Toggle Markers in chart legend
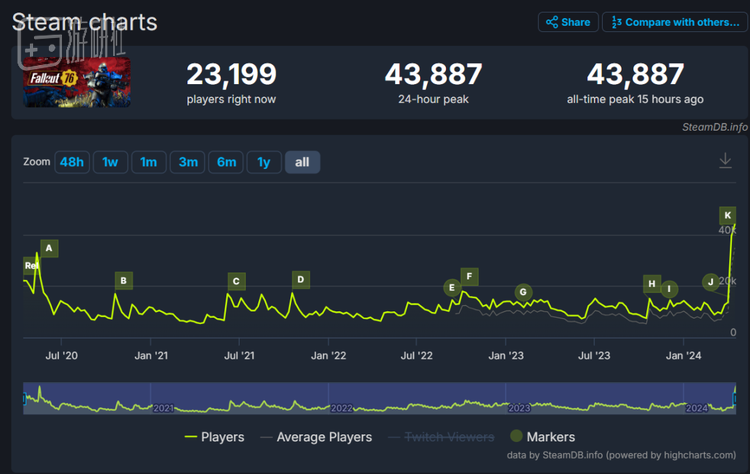This screenshot has height=474, width=750. (x=546, y=437)
